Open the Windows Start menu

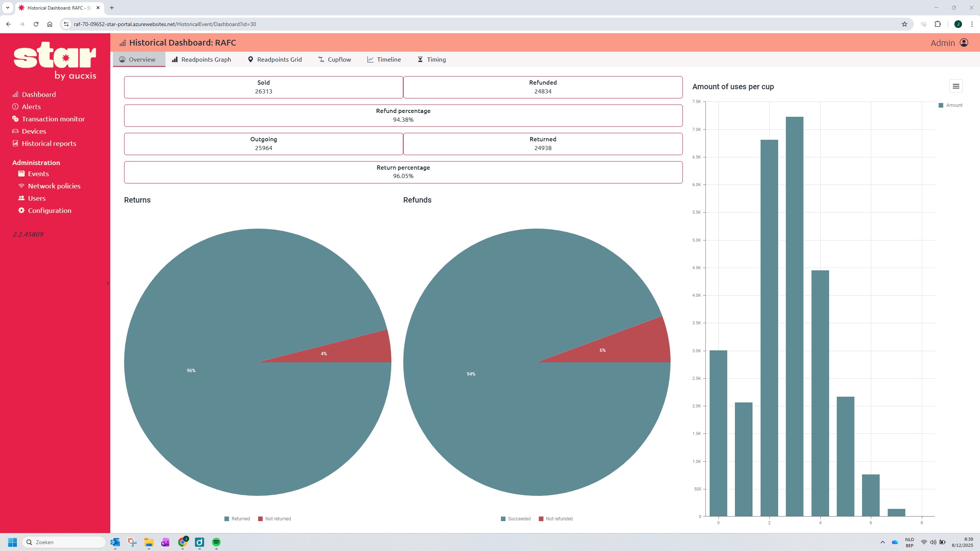point(12,542)
